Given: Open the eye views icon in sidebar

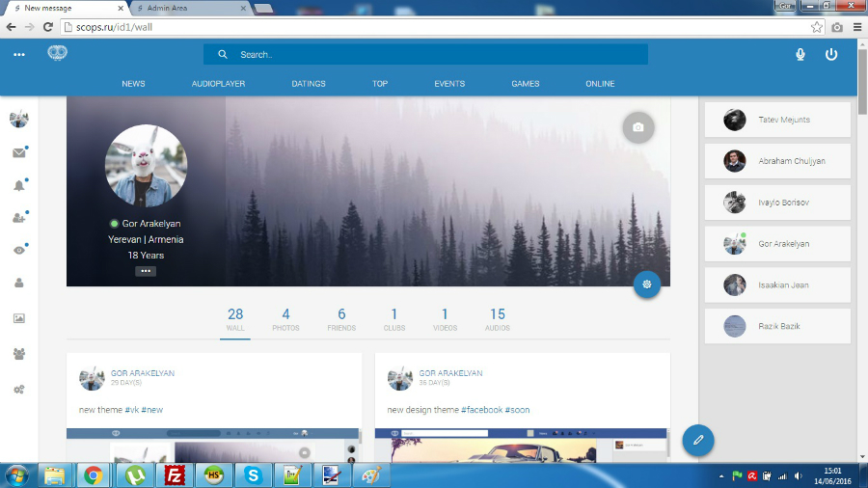Looking at the screenshot, I should pos(18,250).
